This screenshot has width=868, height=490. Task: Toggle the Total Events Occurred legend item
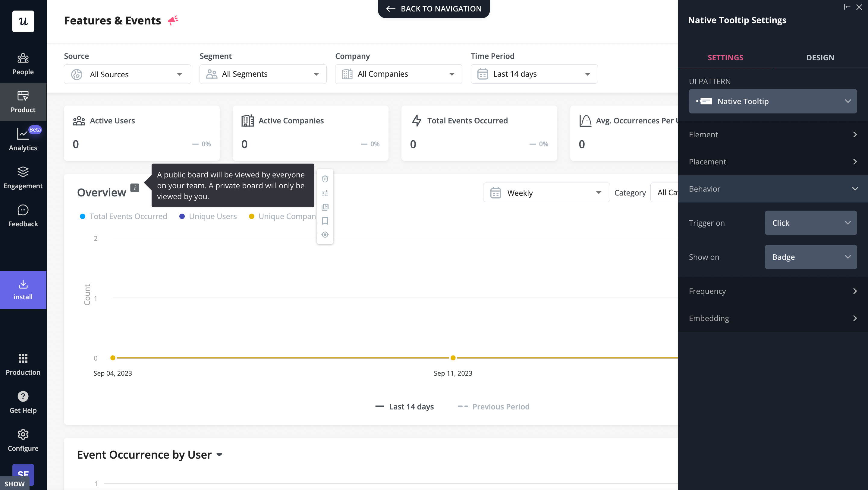pos(128,216)
